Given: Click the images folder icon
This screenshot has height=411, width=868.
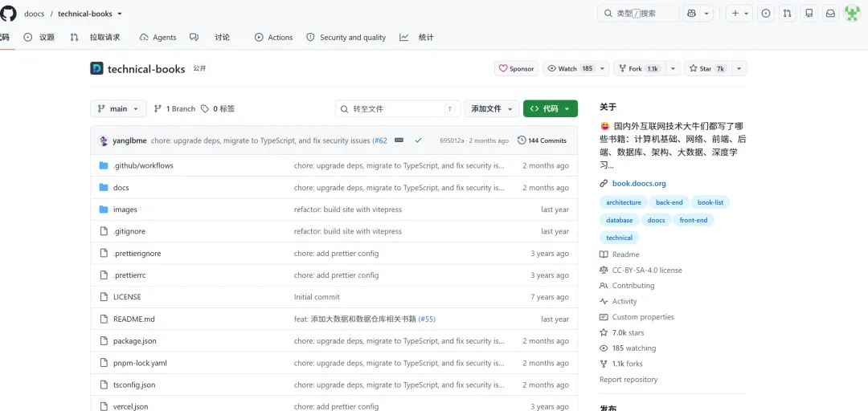Looking at the screenshot, I should pos(104,210).
